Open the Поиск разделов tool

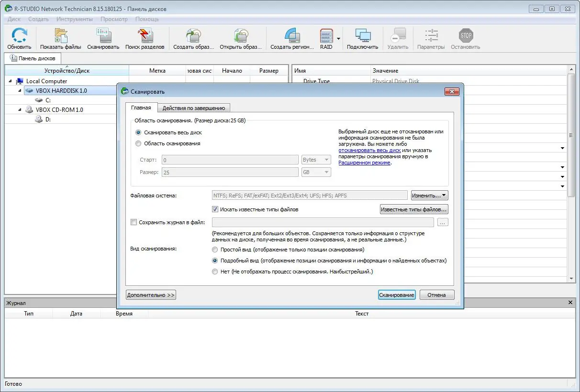click(145, 36)
